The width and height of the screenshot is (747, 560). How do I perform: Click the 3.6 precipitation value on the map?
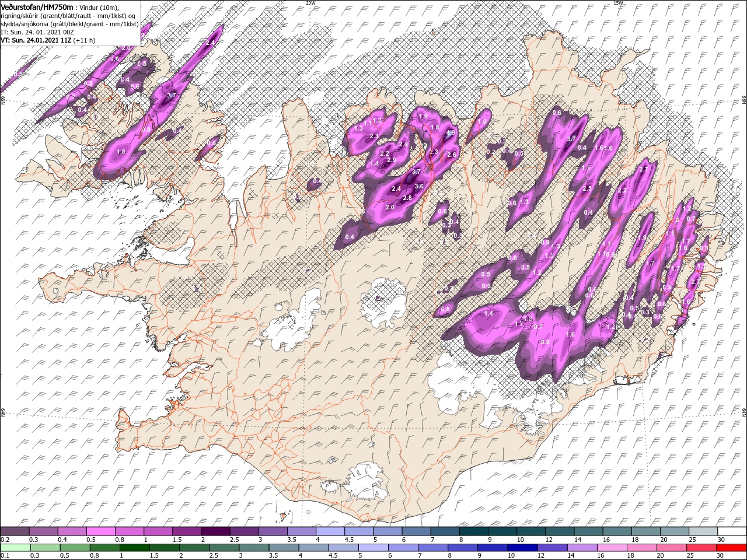419,186
